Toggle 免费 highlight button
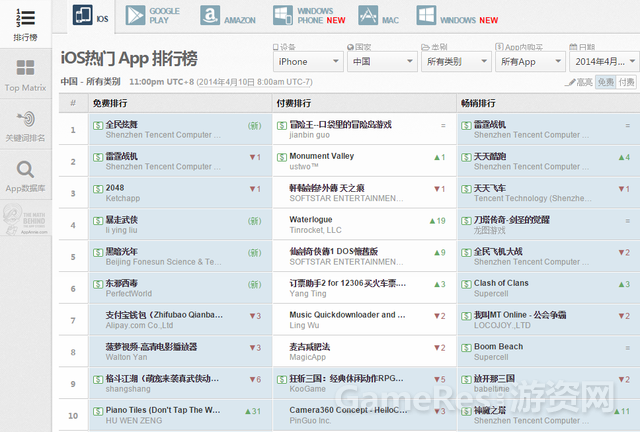640x432 pixels. (605, 82)
